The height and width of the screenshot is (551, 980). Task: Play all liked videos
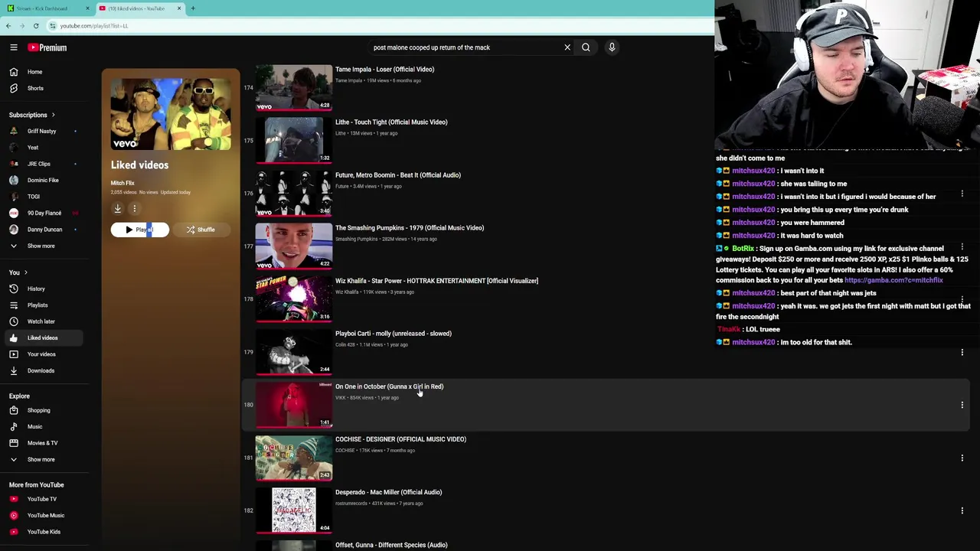(139, 230)
